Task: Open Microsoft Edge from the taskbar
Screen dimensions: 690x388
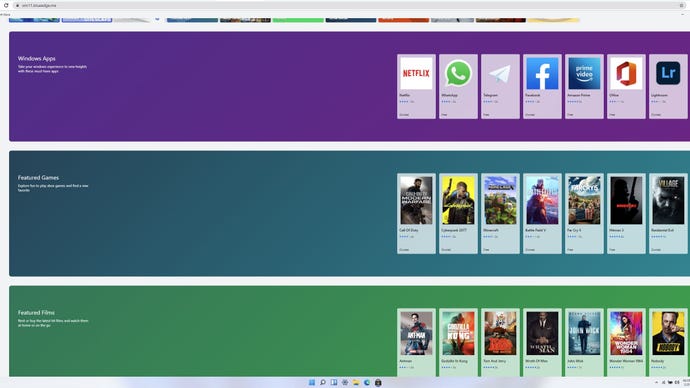Action: click(367, 382)
